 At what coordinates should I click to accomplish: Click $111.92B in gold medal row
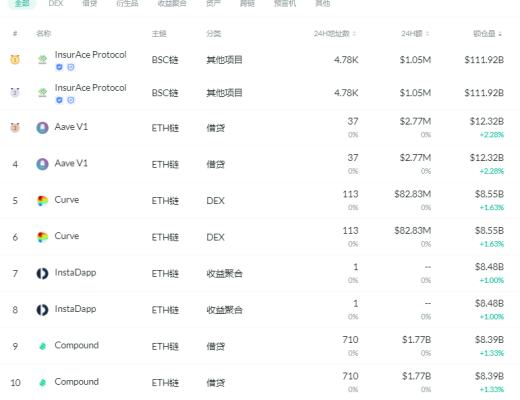[x=484, y=60]
